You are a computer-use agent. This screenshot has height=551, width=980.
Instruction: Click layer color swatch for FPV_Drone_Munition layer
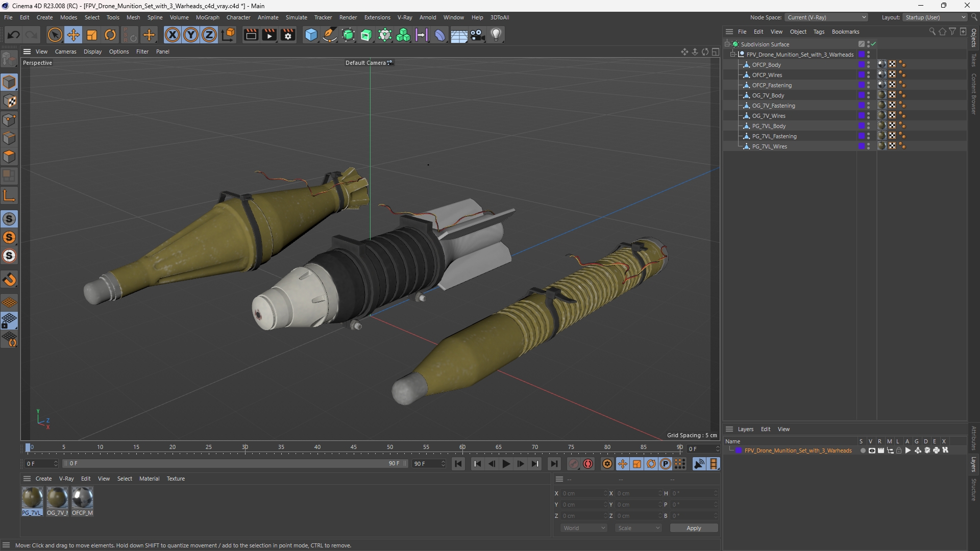click(x=739, y=450)
